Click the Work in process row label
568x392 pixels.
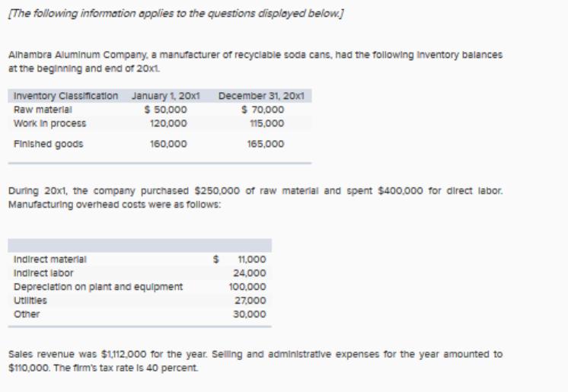(x=49, y=123)
